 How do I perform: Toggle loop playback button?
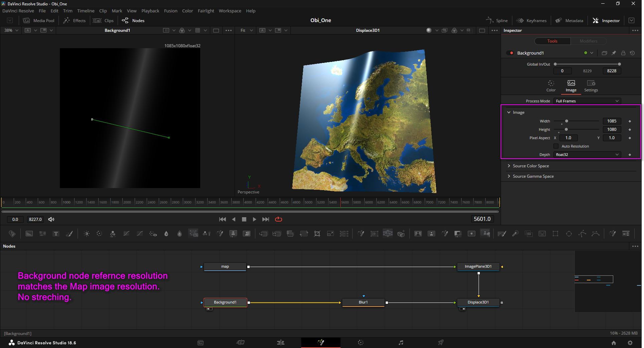(x=278, y=219)
